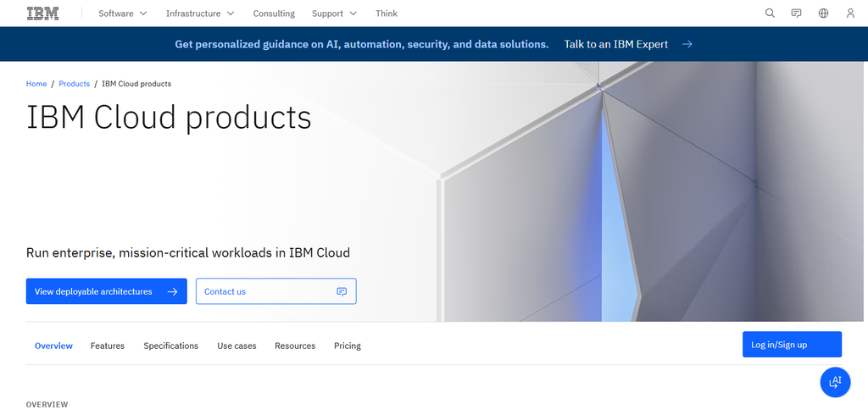
Task: Open the Consulting menu item
Action: tap(274, 14)
